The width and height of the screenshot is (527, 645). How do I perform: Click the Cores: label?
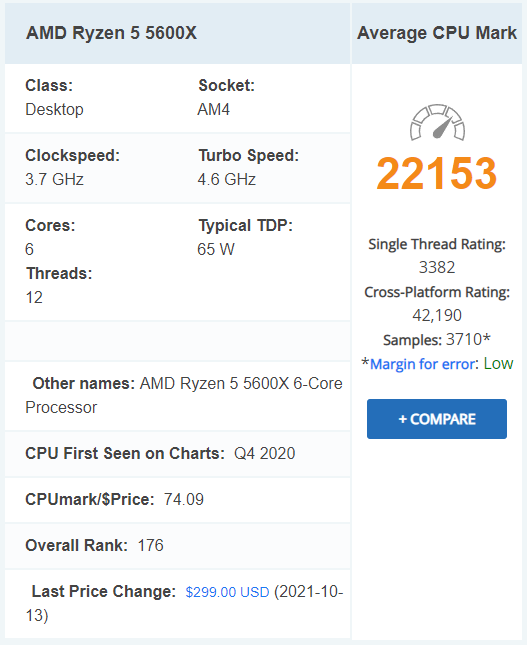pyautogui.click(x=50, y=225)
